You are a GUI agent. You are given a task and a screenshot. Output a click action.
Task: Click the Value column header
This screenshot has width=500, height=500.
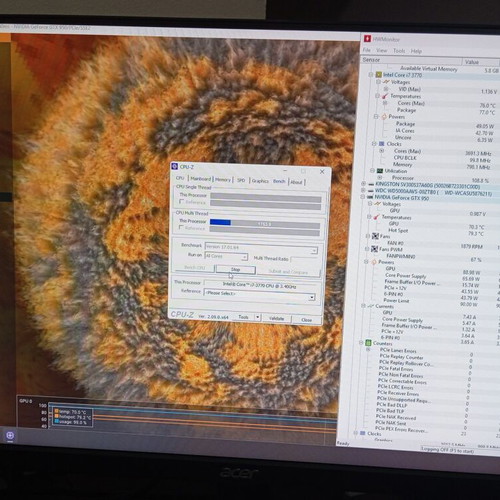(480, 62)
